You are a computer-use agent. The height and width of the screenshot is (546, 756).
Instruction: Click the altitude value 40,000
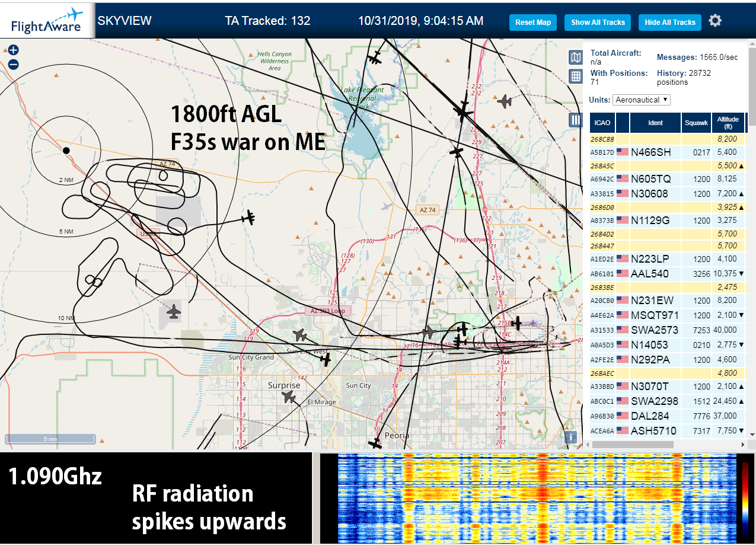point(726,330)
